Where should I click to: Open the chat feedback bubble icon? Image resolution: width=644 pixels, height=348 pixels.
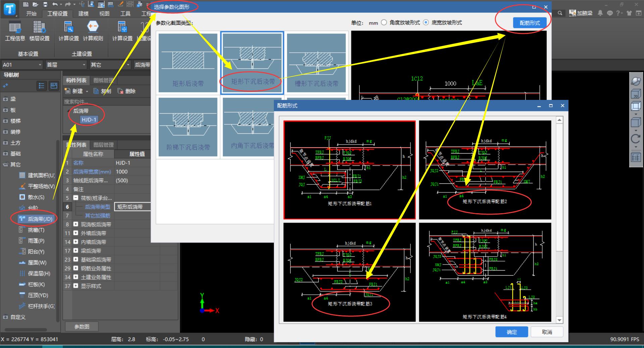[x=610, y=13]
